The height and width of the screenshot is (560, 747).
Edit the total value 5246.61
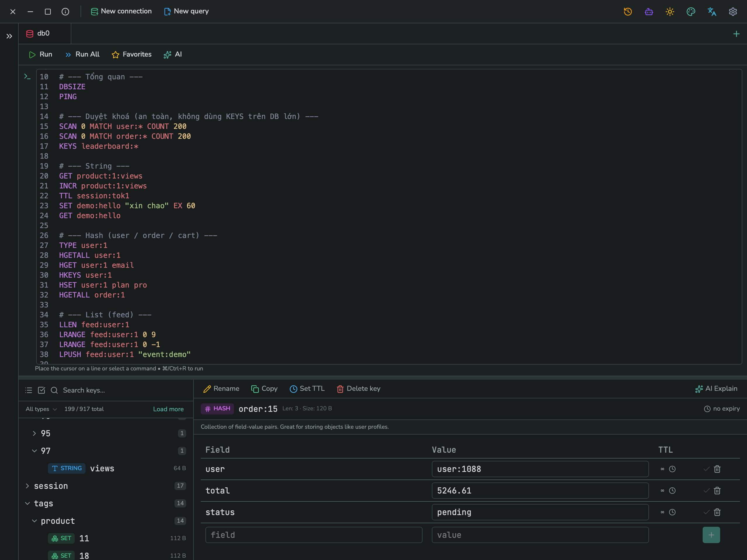pos(540,491)
